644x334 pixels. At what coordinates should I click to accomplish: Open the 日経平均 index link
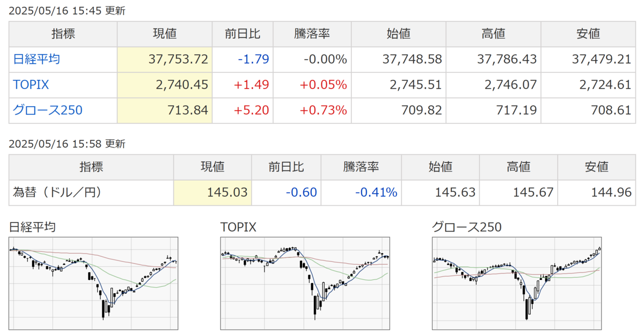point(36,59)
